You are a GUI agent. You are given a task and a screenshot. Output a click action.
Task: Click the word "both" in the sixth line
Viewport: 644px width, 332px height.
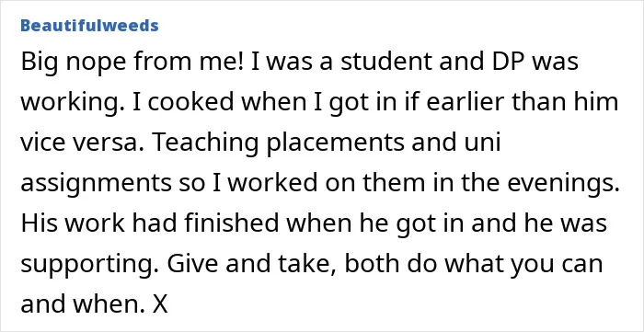(372, 263)
